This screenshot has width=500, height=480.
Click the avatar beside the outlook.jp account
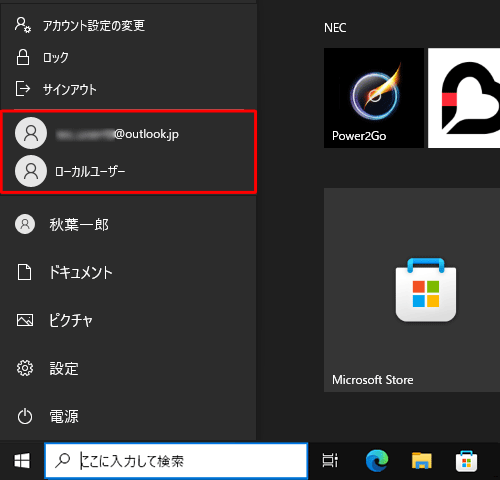(x=31, y=133)
